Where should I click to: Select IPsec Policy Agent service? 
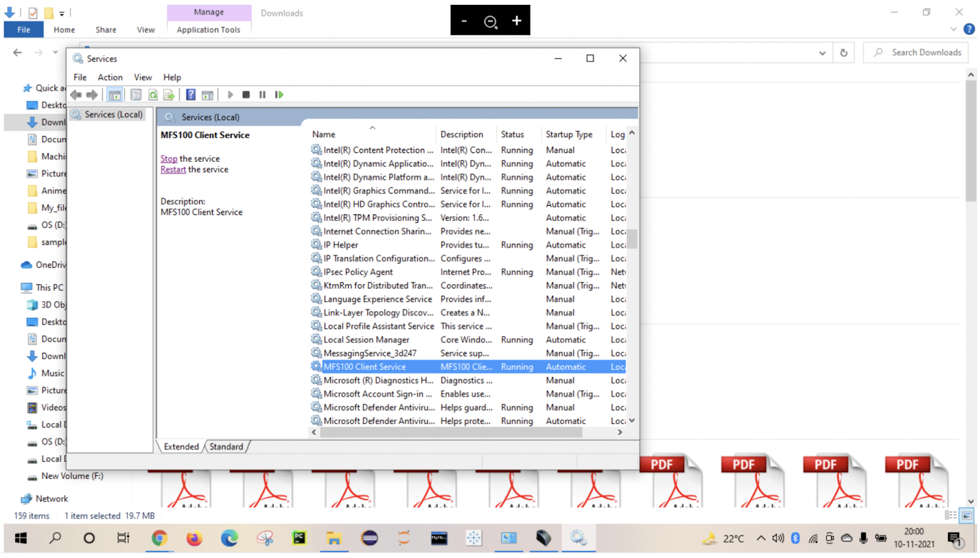click(x=468, y=272)
